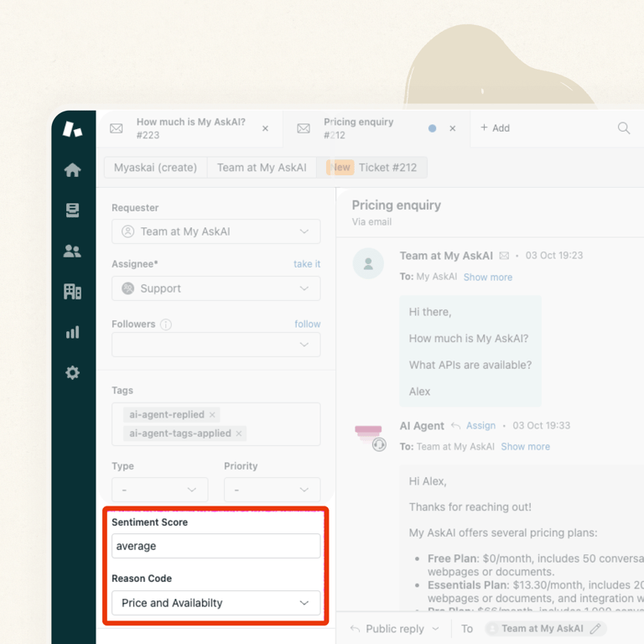Click the 'Assign' link by AI Agent

pos(481,425)
